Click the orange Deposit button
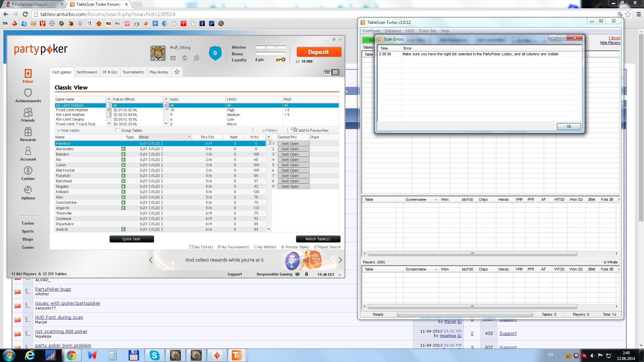 (x=319, y=52)
